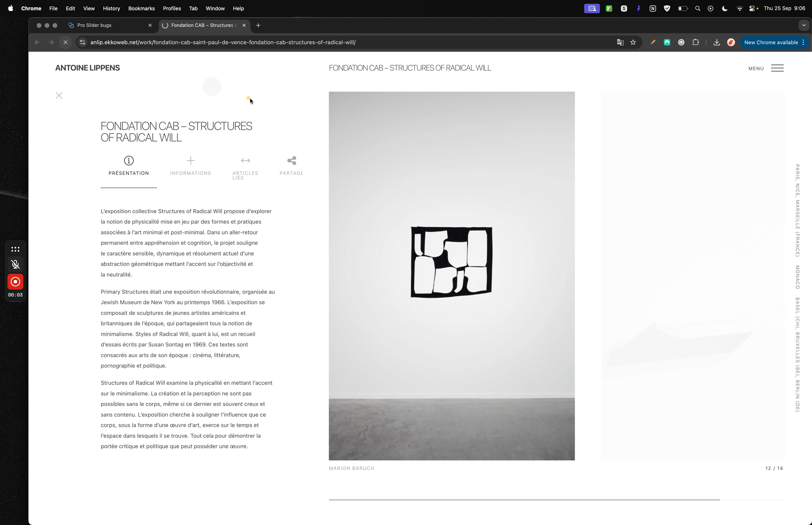Go to the Antoine Lippens homepage logo
Image resolution: width=812 pixels, height=525 pixels.
click(87, 68)
